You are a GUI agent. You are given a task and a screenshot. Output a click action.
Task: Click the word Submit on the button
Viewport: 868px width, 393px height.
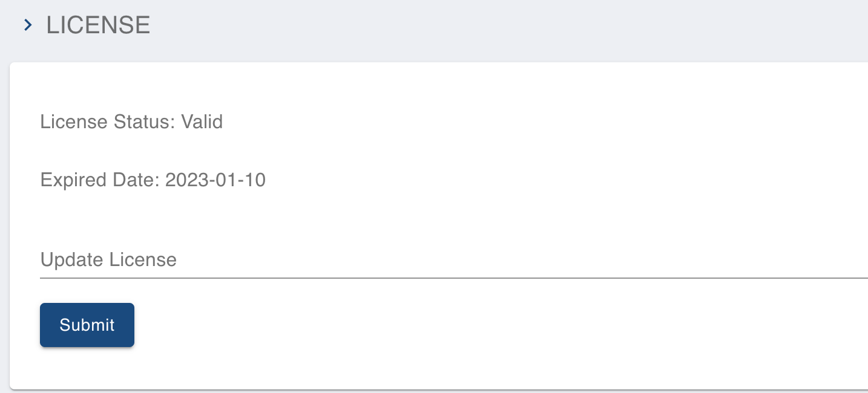[x=87, y=325]
